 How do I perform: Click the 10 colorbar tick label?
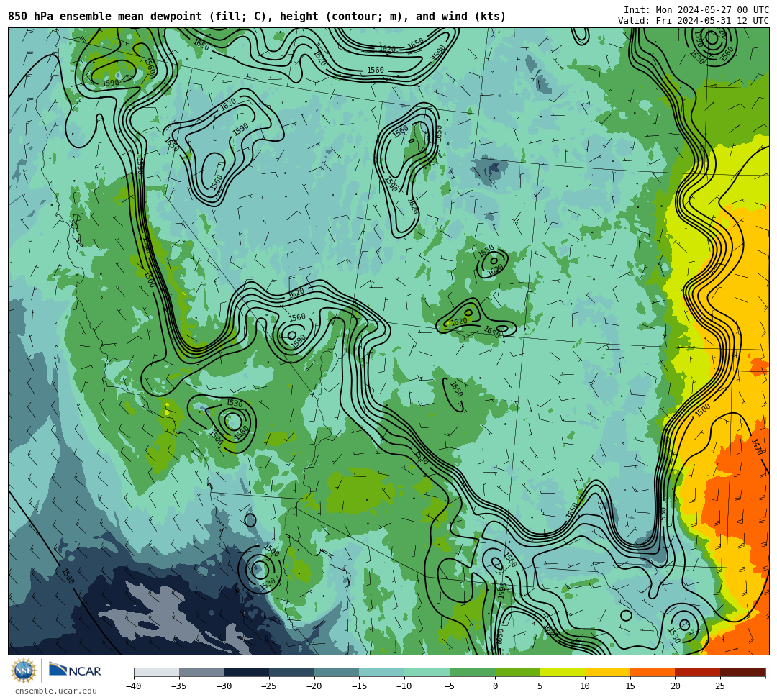[585, 686]
